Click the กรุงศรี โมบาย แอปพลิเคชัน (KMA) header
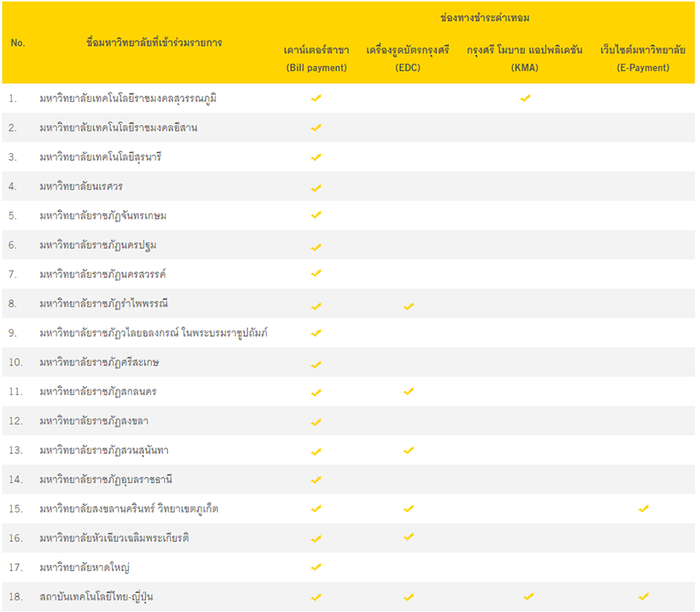Viewport: 700px width, 612px height. (525, 59)
